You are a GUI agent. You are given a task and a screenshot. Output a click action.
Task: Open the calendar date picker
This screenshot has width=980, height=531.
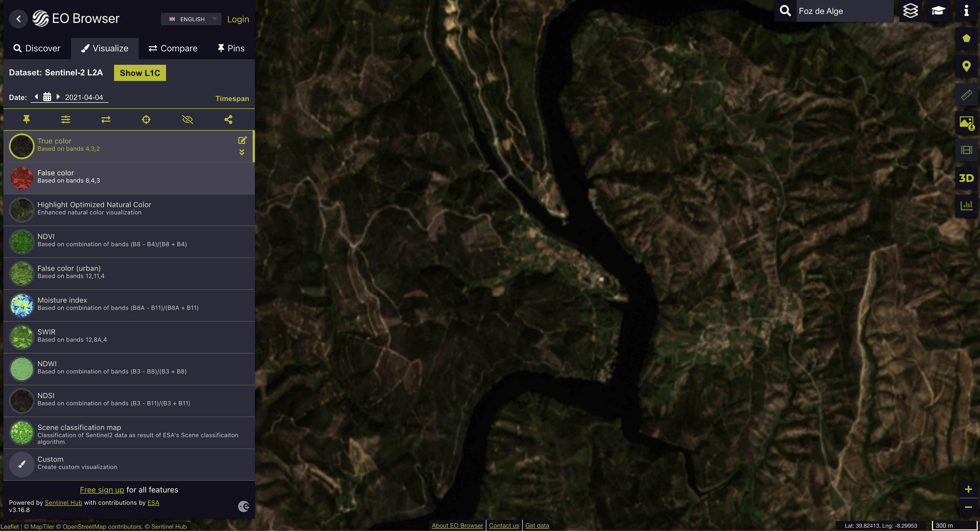click(47, 97)
